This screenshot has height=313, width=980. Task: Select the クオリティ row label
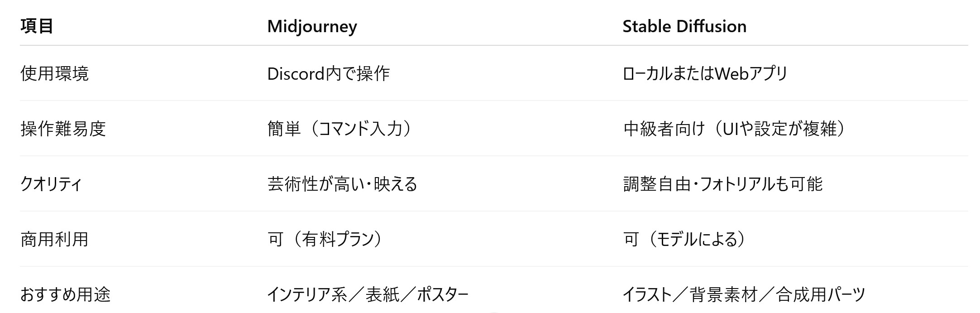coord(51,184)
